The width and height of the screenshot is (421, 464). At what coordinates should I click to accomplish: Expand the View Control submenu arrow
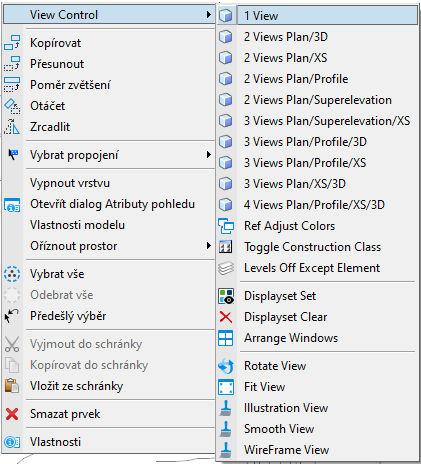pos(208,14)
